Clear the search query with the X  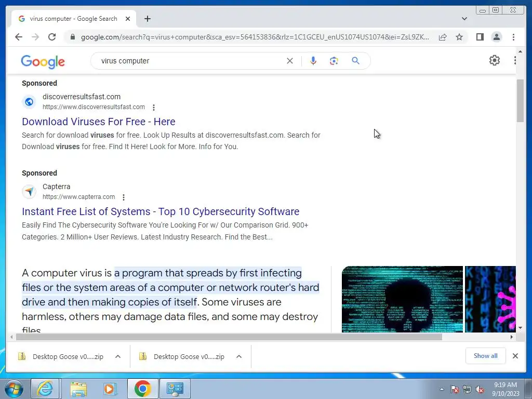point(290,61)
